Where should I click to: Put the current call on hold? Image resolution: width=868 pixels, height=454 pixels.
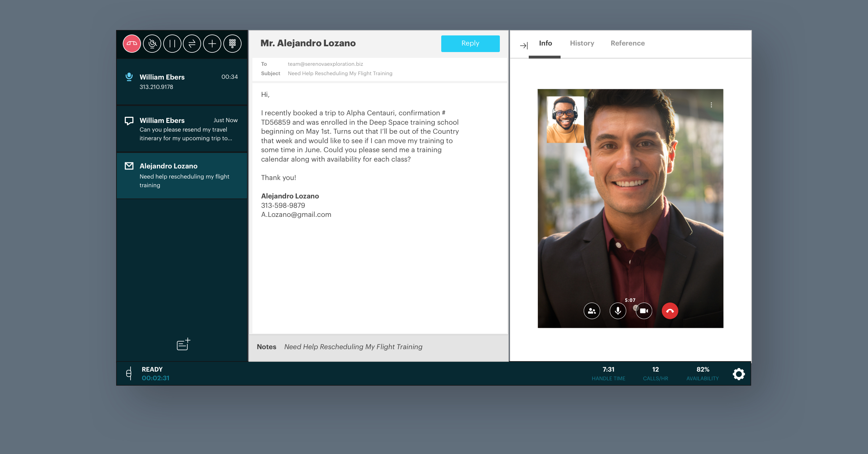coord(172,44)
